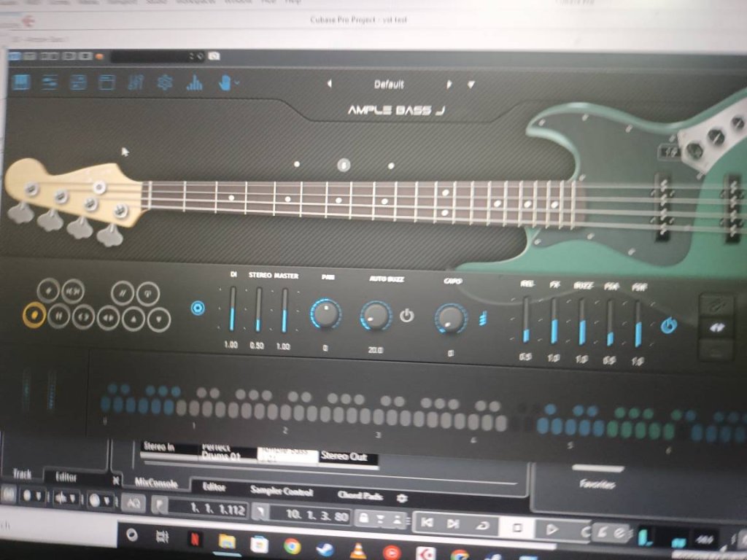Viewport: 747px width, 560px height.
Task: Click the right locator position 10. 1. 3. 80
Action: click(x=317, y=515)
